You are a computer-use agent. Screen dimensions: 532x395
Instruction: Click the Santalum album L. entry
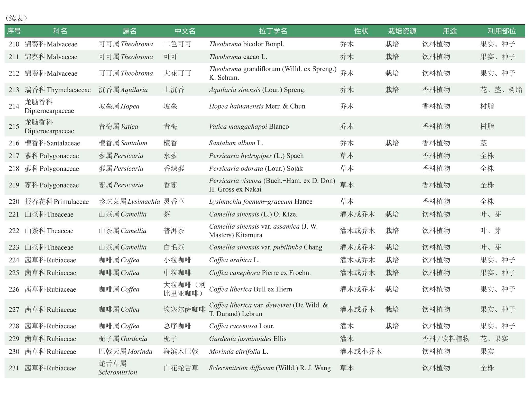tap(236, 143)
